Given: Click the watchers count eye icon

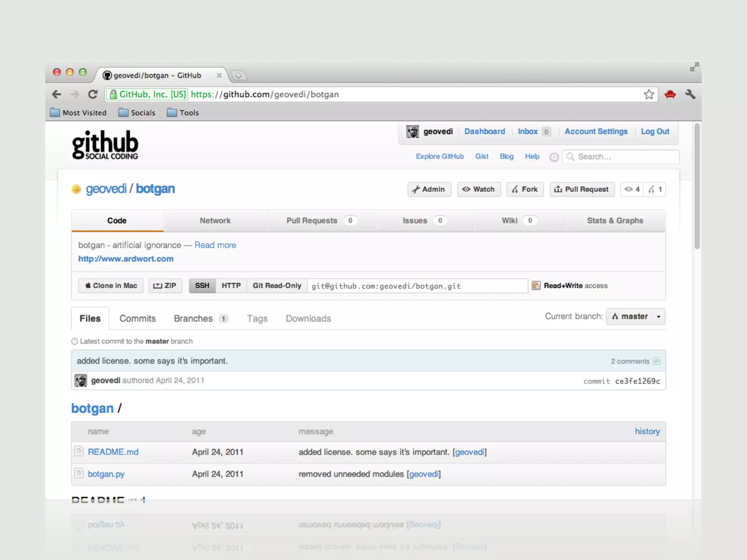Looking at the screenshot, I should pyautogui.click(x=628, y=189).
